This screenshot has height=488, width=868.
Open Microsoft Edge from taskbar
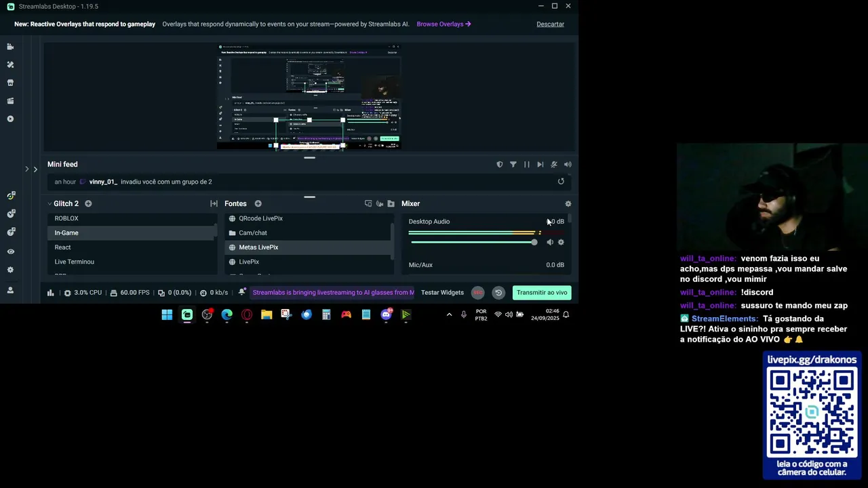(x=226, y=314)
